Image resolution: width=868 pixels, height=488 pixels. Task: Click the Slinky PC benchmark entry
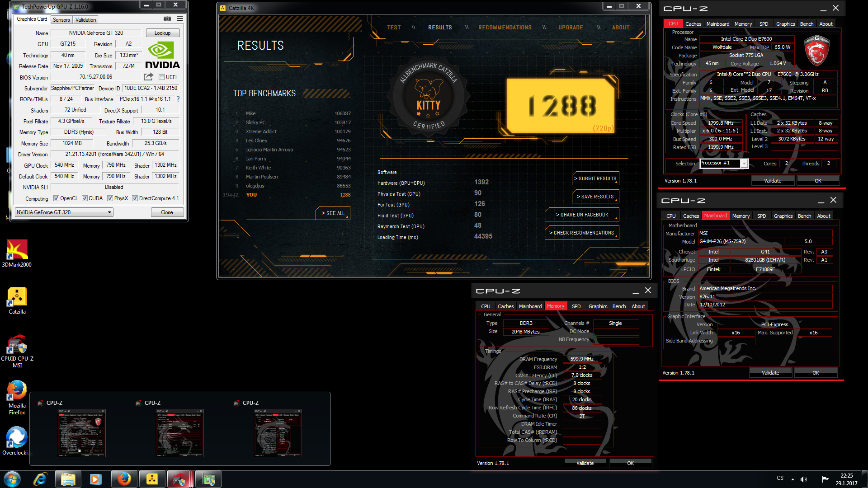coord(293,122)
